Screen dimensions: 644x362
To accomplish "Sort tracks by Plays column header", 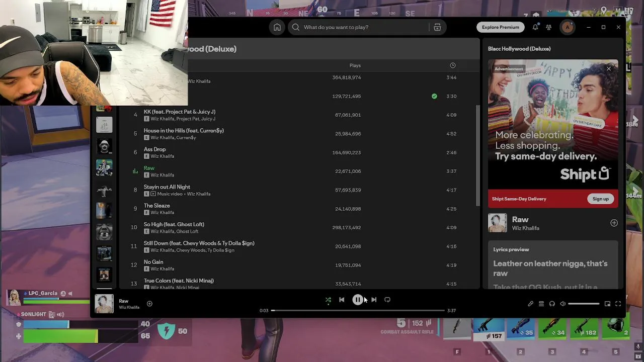I will point(355,65).
